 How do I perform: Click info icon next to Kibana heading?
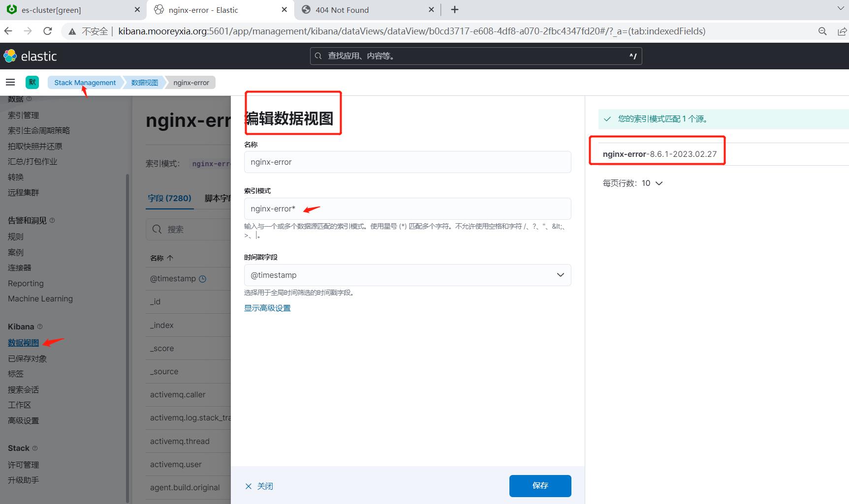pos(40,326)
